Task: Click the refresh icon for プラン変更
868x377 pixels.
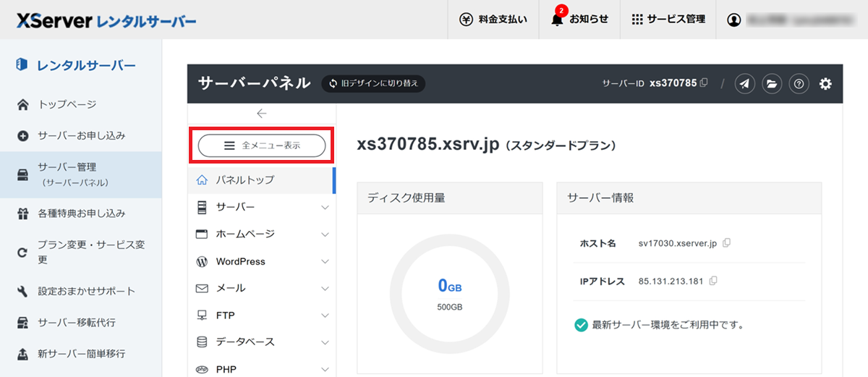Action: [22, 253]
